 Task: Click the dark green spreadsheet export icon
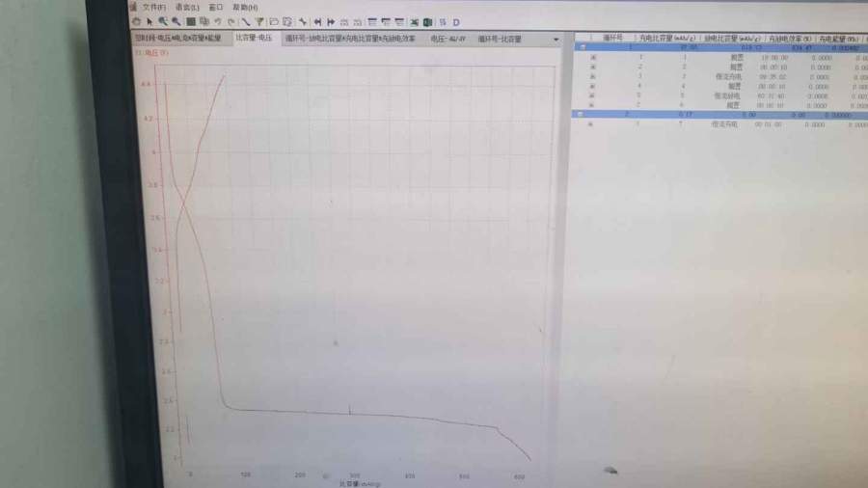point(427,22)
